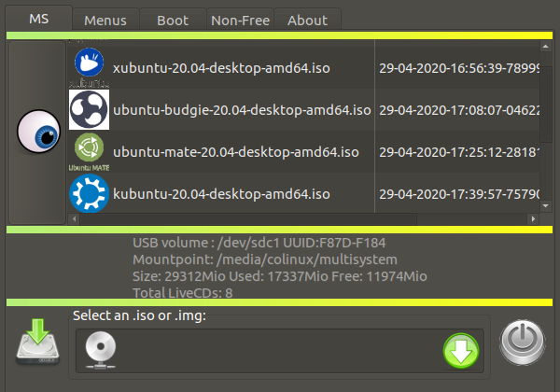Open the Non-Free tab
The image size is (560, 392).
coord(241,21)
